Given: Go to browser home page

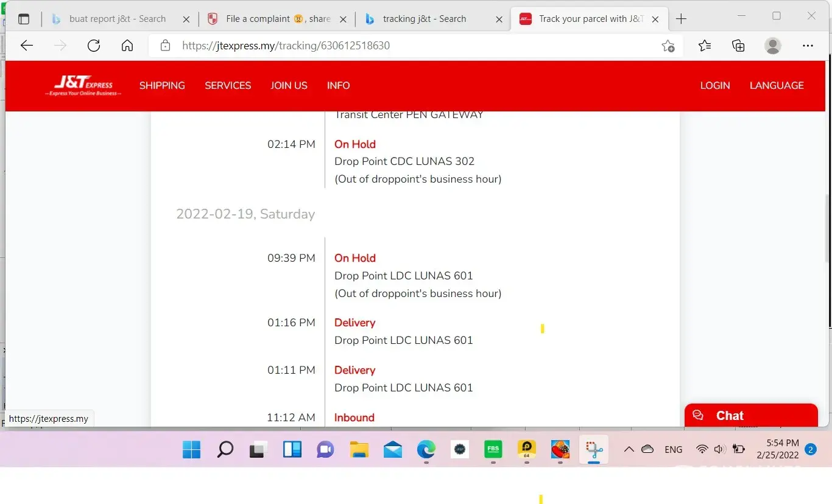Looking at the screenshot, I should pos(127,46).
